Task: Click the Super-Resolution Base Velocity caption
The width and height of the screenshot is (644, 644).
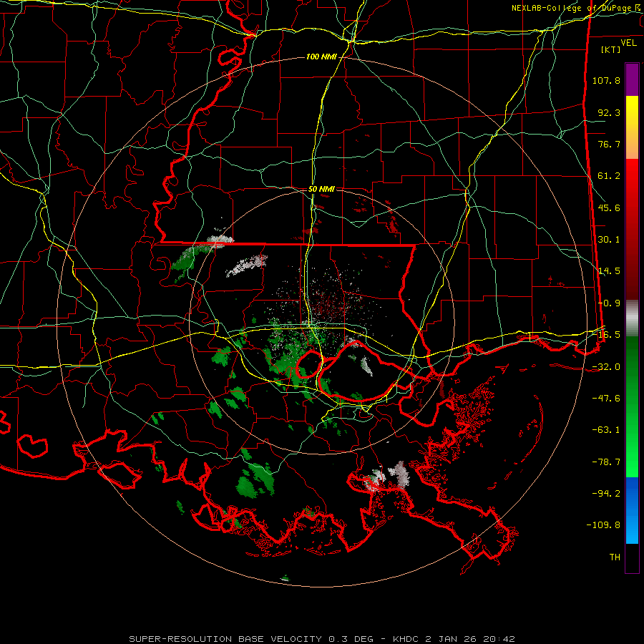Action: click(x=321, y=639)
